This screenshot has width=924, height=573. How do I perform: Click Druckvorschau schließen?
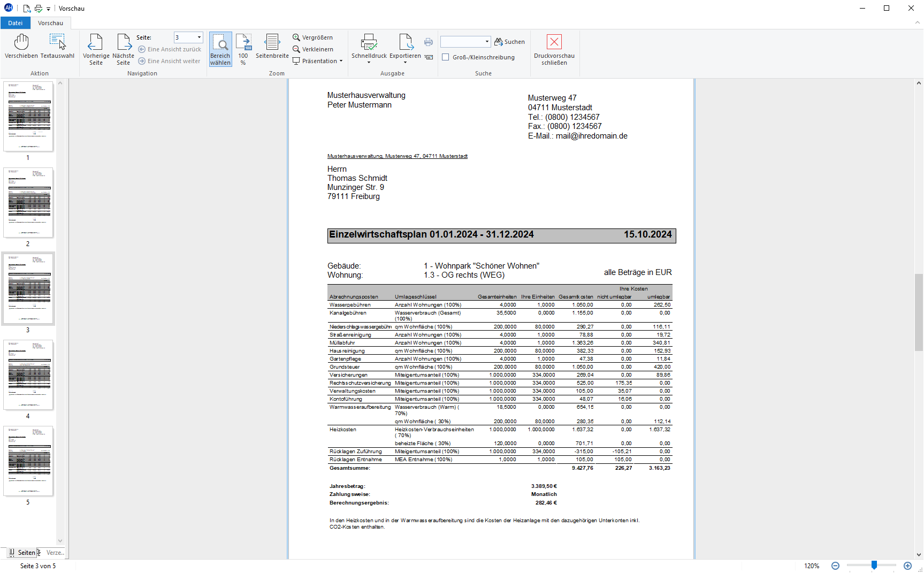pos(554,49)
